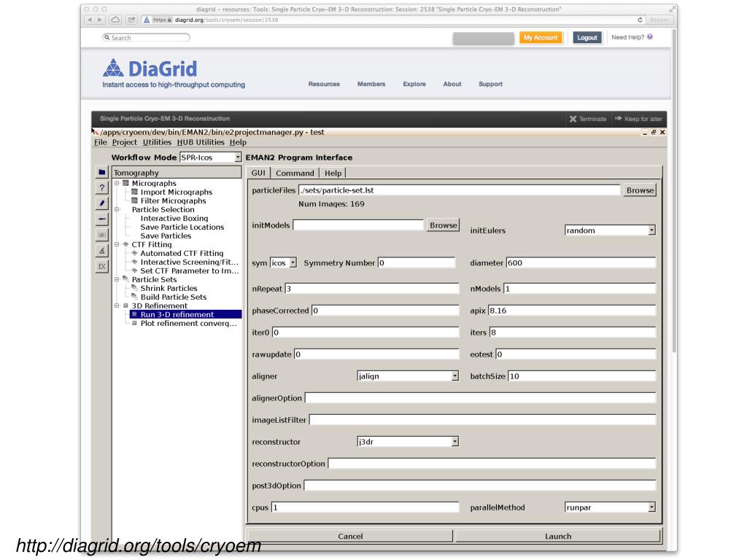Click the Cancel button
Screen dimensions: 747x560
click(350, 536)
